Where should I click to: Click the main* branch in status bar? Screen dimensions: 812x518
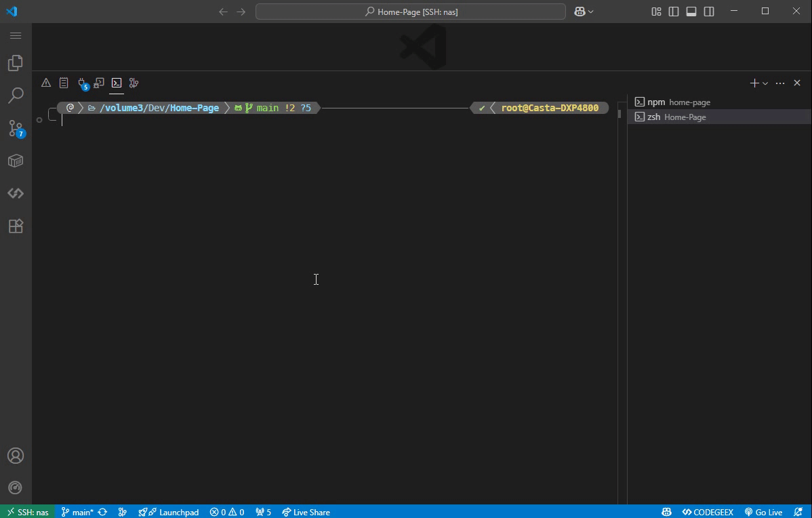(x=77, y=512)
